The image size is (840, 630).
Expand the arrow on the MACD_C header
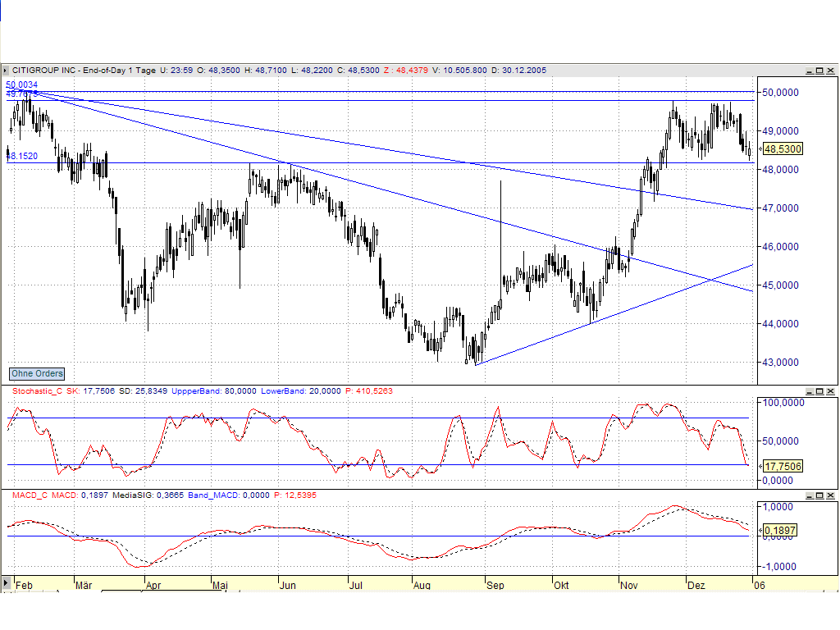tap(5, 495)
